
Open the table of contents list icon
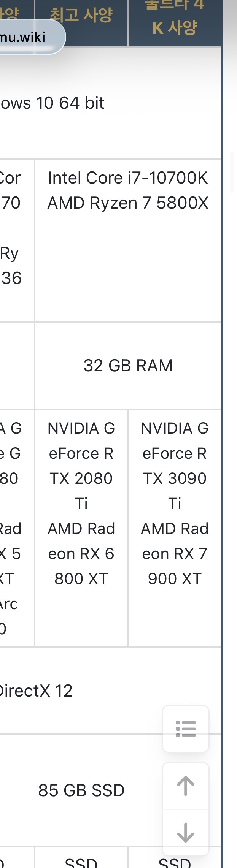186,729
